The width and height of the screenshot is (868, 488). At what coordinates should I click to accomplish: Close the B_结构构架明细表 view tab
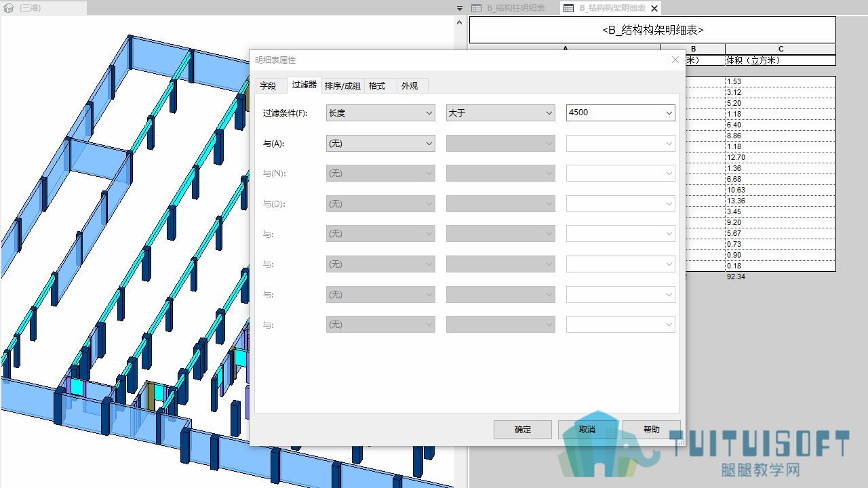tap(654, 8)
